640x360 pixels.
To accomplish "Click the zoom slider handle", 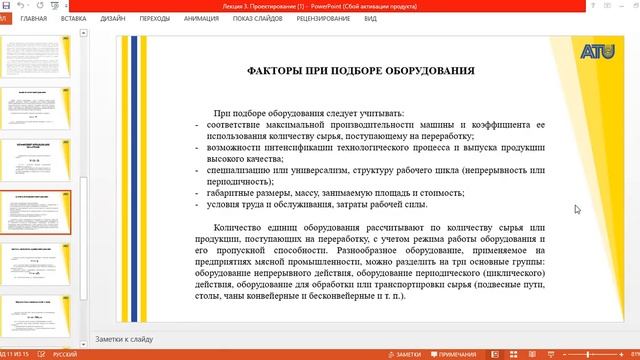I will pos(588,355).
